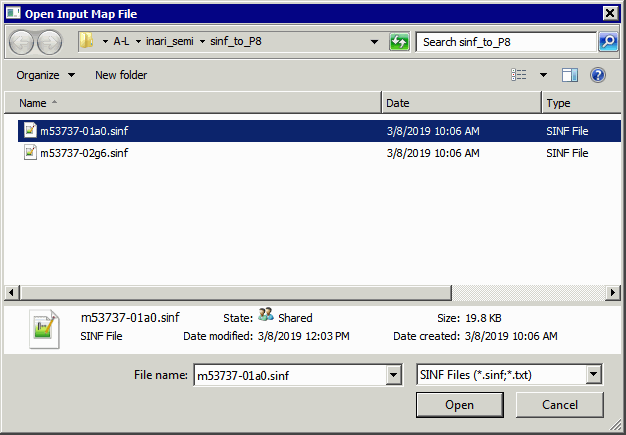This screenshot has width=626, height=435.
Task: Click right arrow of horizontal scrollbar
Action: point(613,293)
